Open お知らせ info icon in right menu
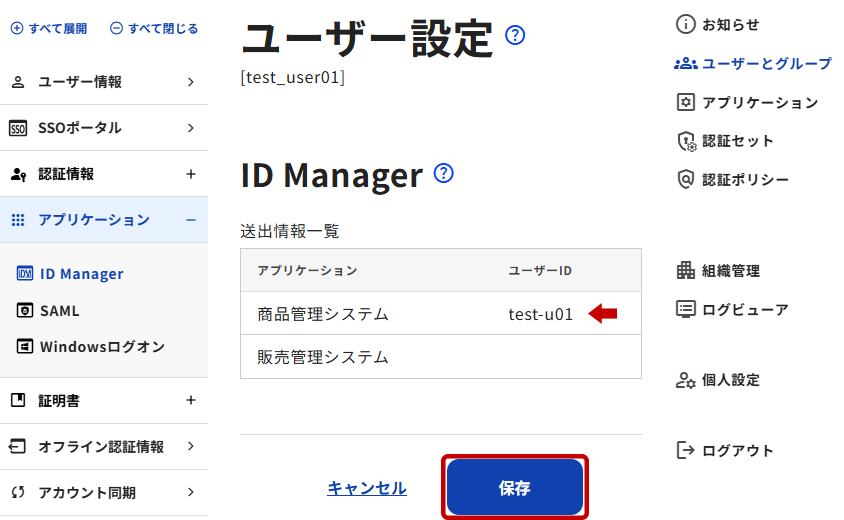 click(x=685, y=24)
